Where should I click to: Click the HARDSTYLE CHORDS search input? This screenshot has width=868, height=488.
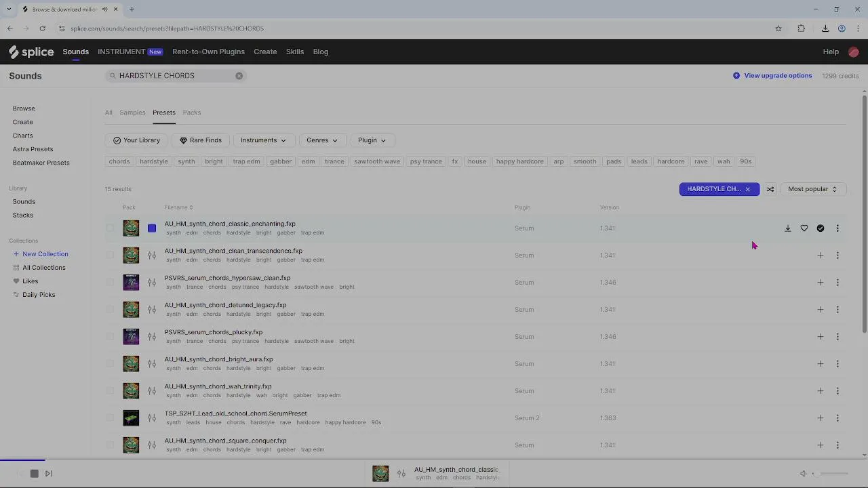pos(175,76)
